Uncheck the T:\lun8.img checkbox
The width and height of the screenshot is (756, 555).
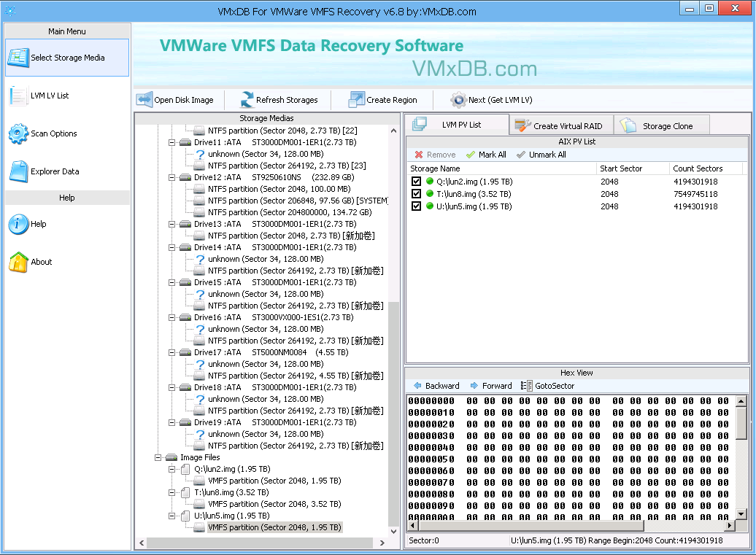click(x=416, y=194)
